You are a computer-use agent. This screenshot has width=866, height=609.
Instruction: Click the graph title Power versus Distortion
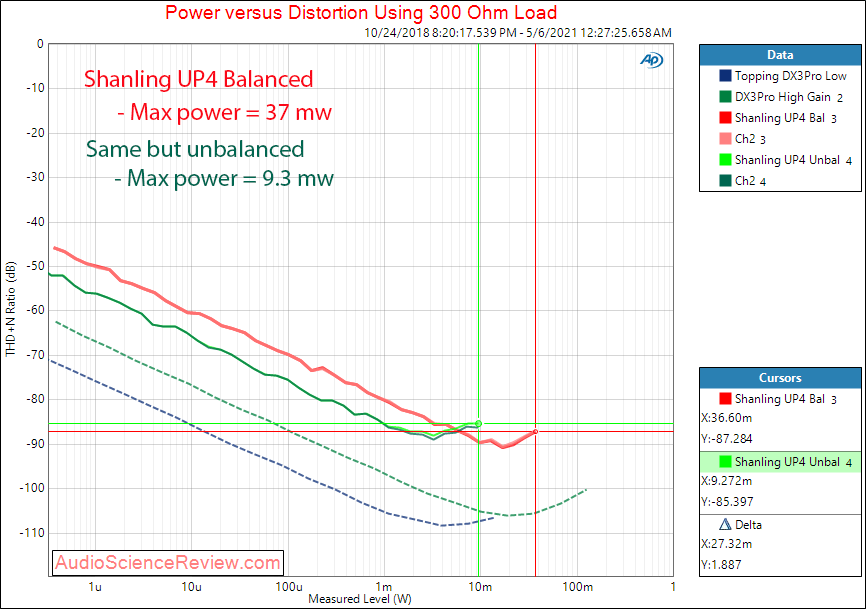[x=361, y=12]
